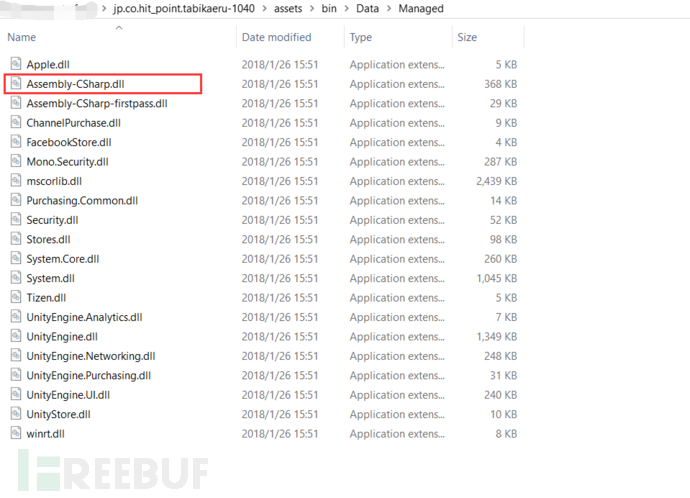Select the ChannelPurchase.dll file icon

coord(16,122)
